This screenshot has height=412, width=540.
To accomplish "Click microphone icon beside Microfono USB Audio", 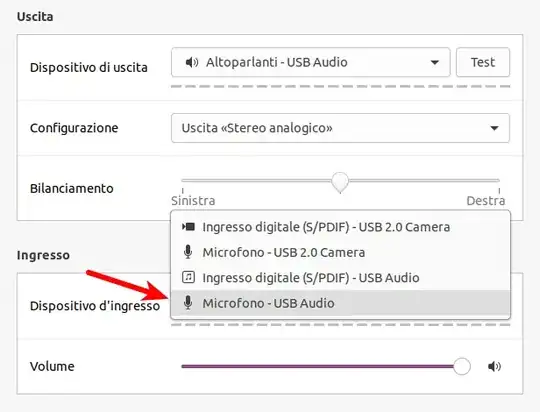I will [x=188, y=303].
